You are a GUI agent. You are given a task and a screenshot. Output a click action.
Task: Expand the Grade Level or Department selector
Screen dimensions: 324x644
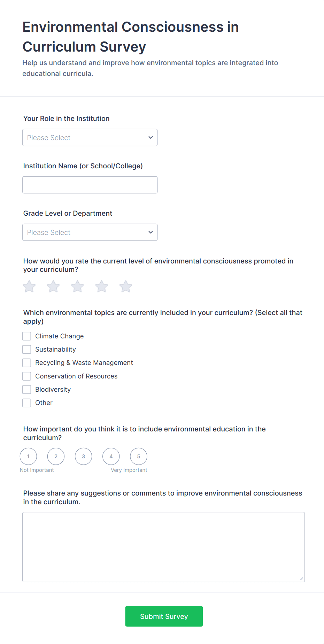(x=90, y=232)
